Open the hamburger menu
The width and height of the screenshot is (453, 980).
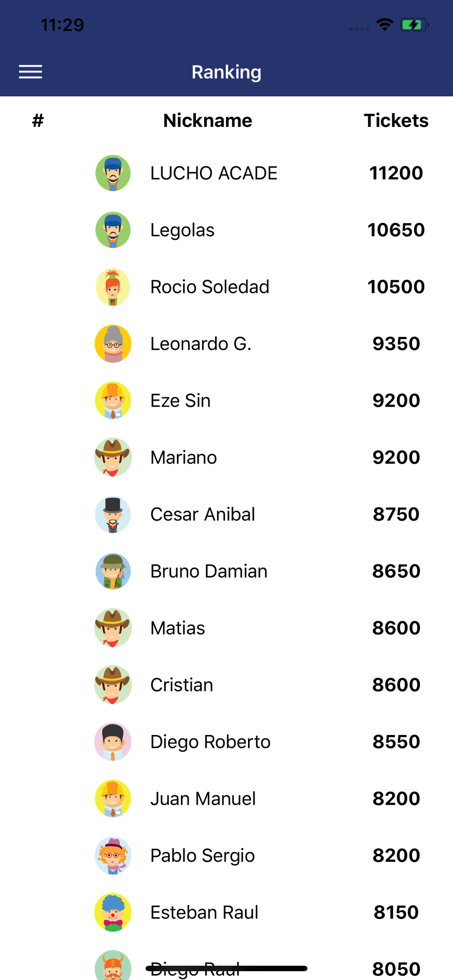point(30,72)
